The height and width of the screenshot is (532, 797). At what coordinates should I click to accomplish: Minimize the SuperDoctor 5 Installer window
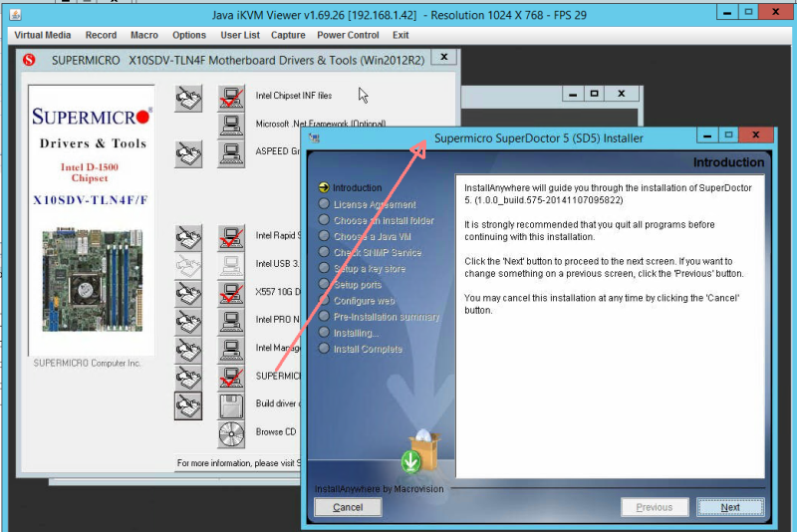coord(707,135)
